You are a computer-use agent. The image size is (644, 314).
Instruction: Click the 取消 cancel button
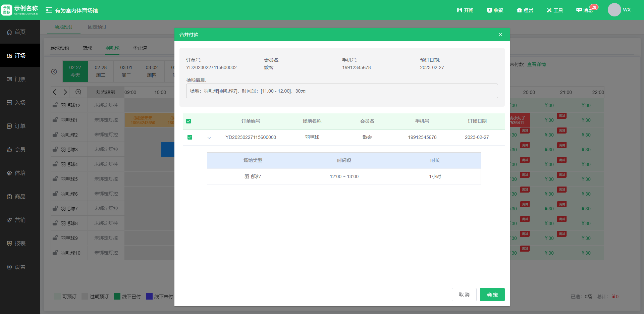coord(464,295)
